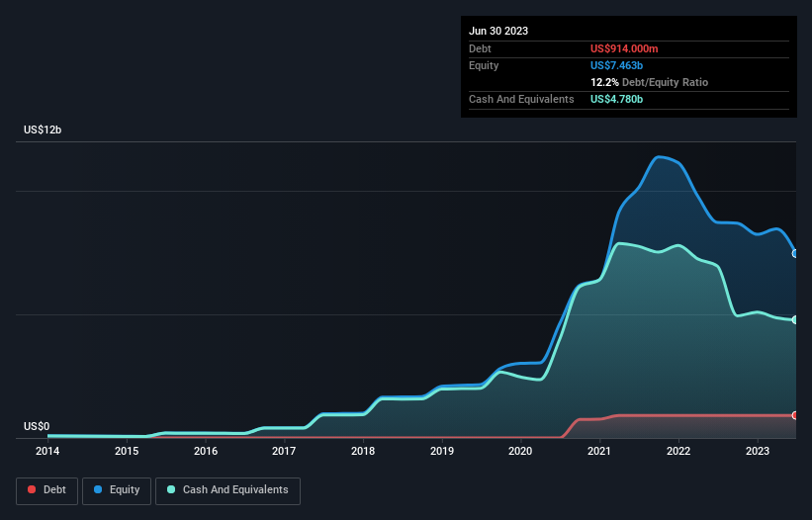Click the 2022 x-axis label
Image resolution: width=812 pixels, height=520 pixels.
(x=678, y=451)
